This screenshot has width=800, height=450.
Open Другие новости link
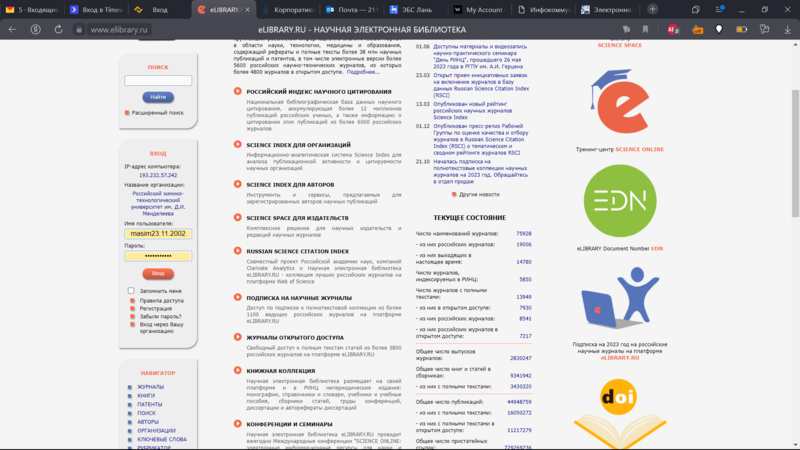[x=479, y=194]
